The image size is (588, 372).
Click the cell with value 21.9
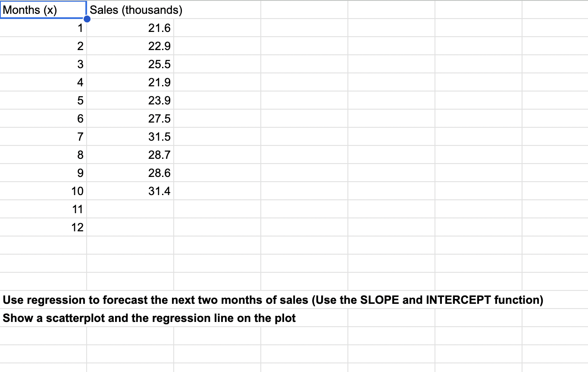(x=129, y=82)
